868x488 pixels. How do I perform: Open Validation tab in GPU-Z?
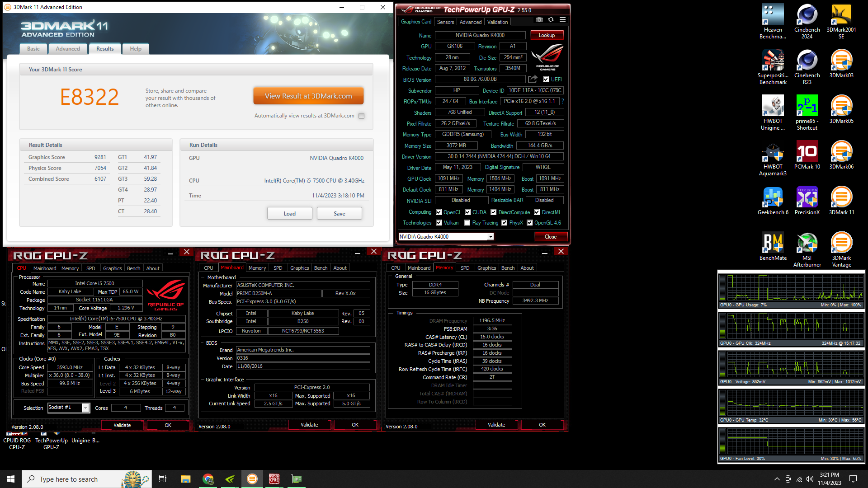[x=497, y=22]
